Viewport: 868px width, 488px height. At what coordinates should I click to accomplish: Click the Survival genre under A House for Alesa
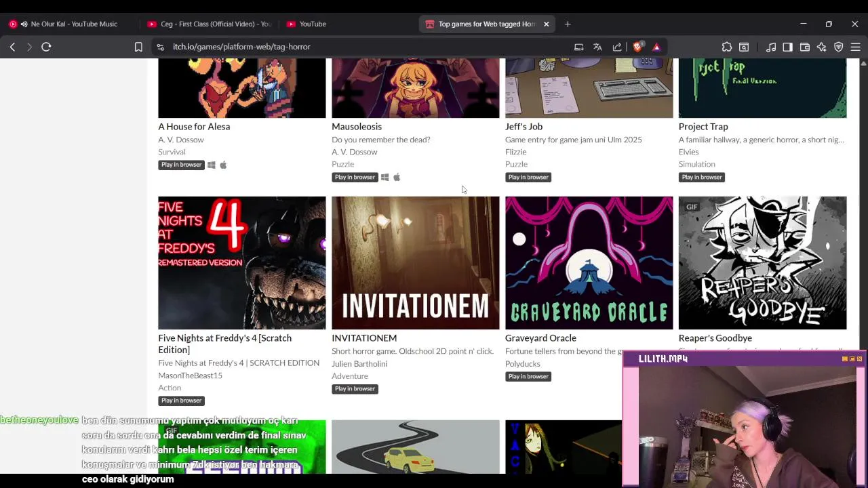(x=172, y=152)
